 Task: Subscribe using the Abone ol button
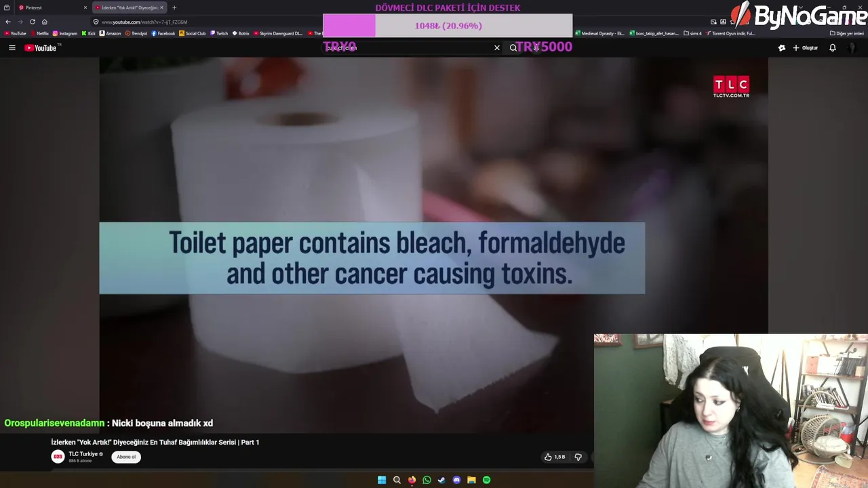126,457
